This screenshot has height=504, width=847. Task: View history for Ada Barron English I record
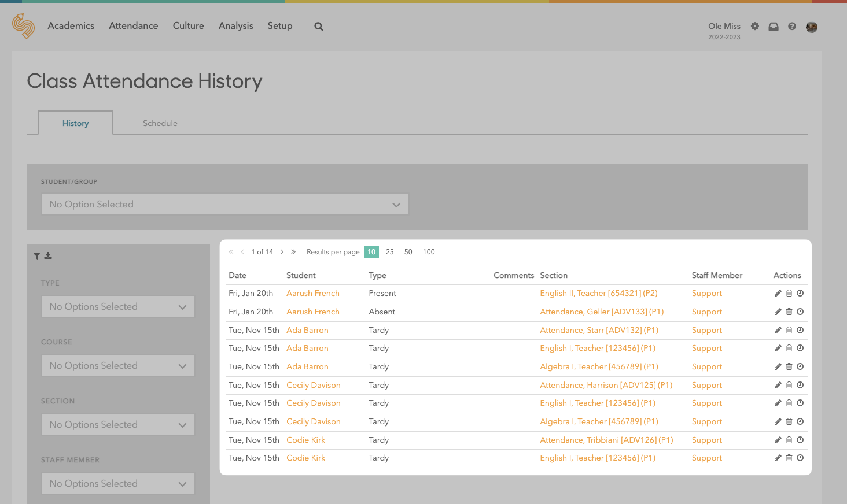(800, 348)
